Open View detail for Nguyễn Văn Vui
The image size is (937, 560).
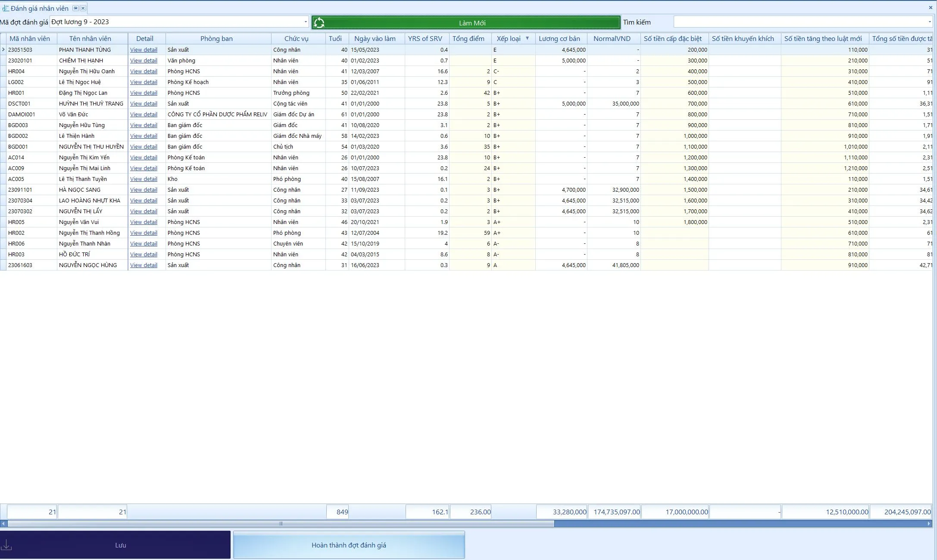point(144,222)
